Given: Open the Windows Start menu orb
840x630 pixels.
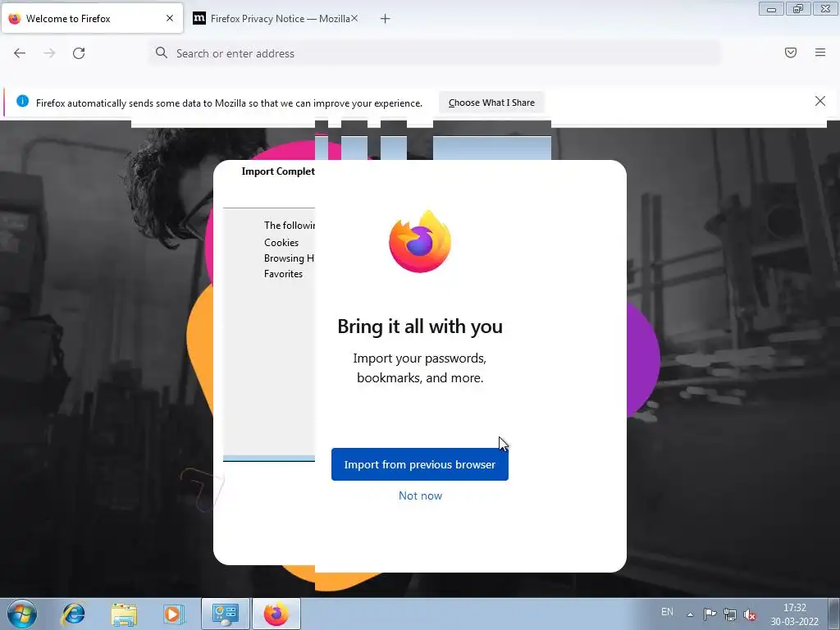Looking at the screenshot, I should [x=22, y=614].
